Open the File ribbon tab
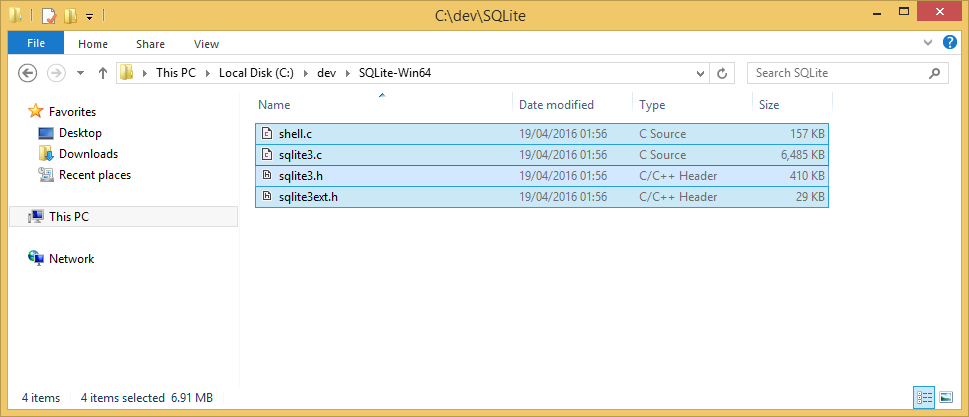This screenshot has height=417, width=969. click(x=36, y=43)
